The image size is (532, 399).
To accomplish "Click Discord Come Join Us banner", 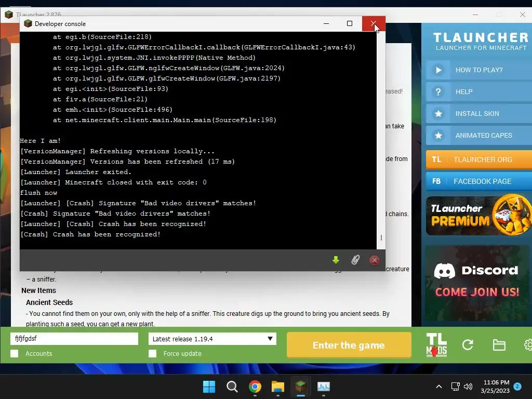I will 477,283.
